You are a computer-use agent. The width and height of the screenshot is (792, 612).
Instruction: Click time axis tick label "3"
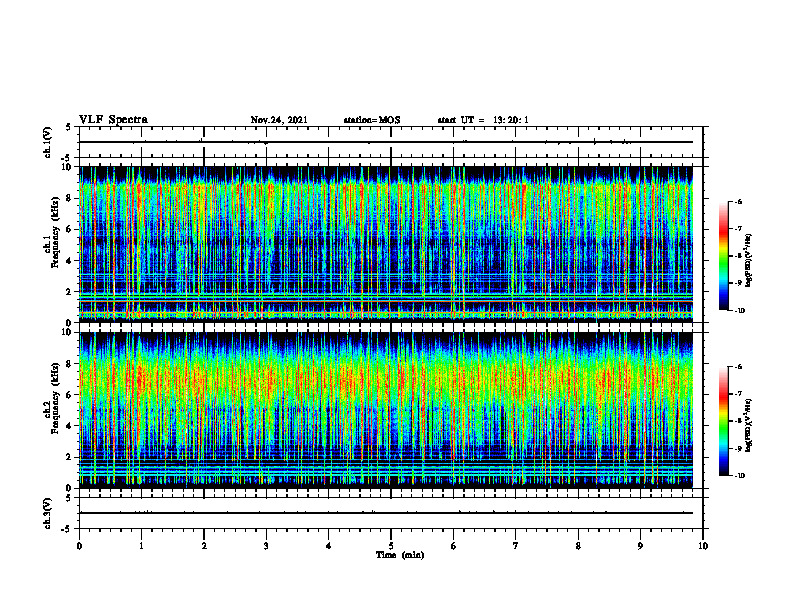[x=266, y=546]
